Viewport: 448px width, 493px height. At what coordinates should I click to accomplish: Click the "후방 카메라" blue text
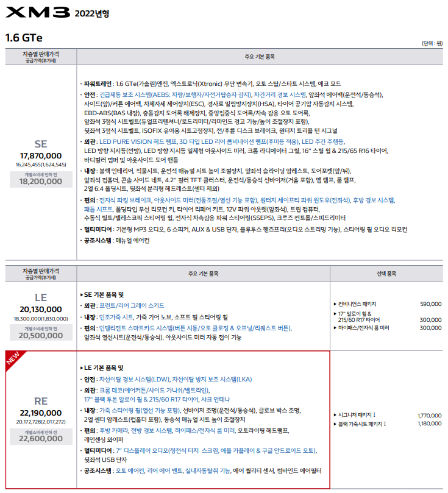pyautogui.click(x=114, y=430)
